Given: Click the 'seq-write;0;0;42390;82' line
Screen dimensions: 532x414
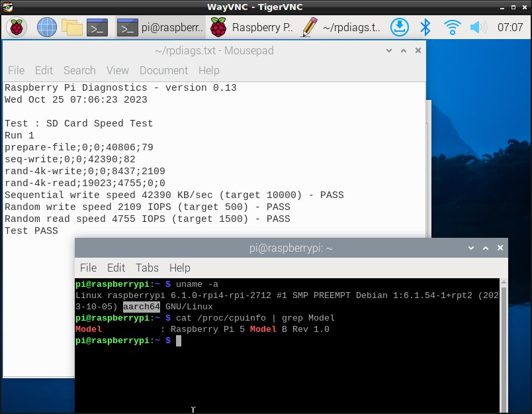Looking at the screenshot, I should (x=70, y=159).
